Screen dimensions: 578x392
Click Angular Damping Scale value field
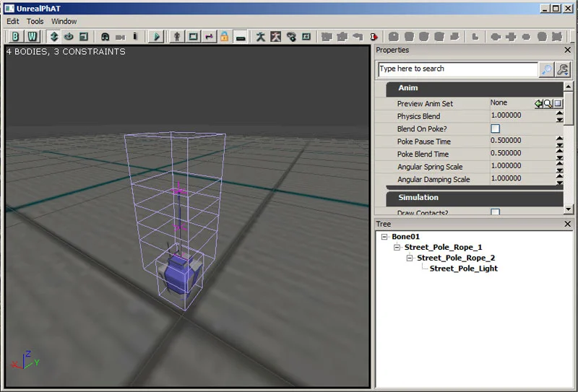[x=522, y=179]
